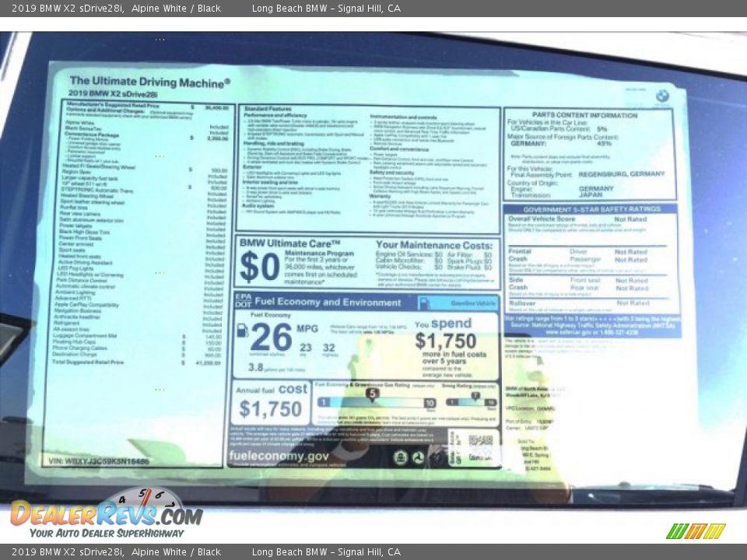
Task: Click the fuel pump icon beside 26 MPG
Action: pos(242,331)
